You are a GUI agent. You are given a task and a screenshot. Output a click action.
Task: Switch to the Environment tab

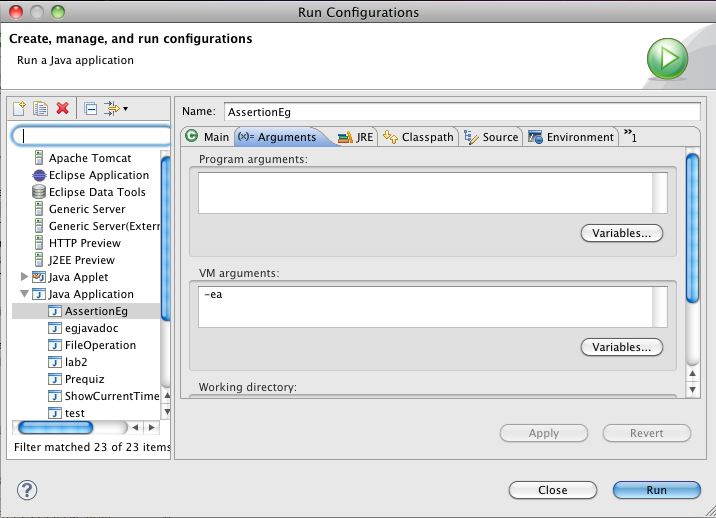(x=571, y=137)
